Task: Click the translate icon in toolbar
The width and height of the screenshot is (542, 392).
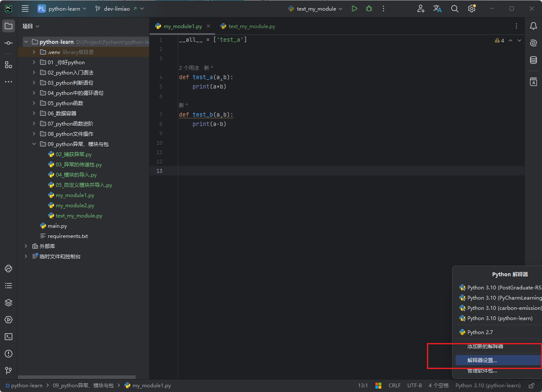Action: (438, 9)
